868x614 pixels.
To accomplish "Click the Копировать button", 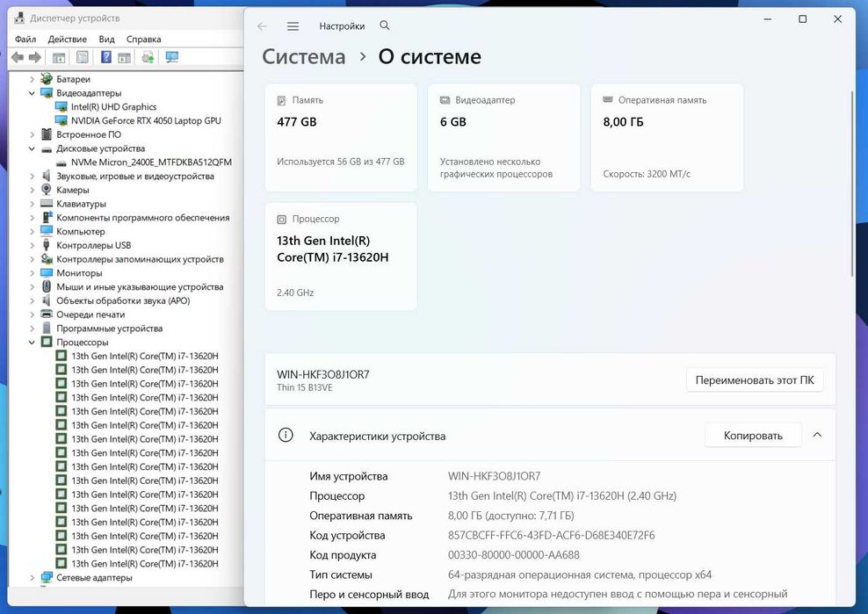I will (753, 436).
